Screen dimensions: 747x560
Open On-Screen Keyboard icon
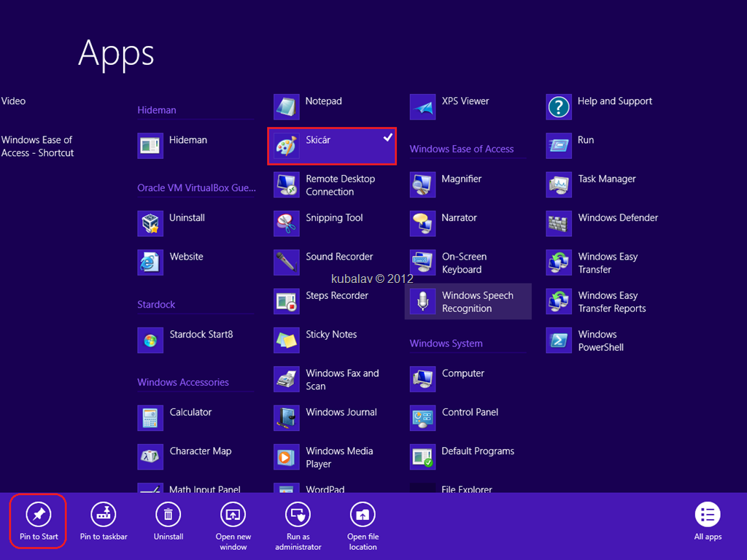tap(422, 262)
